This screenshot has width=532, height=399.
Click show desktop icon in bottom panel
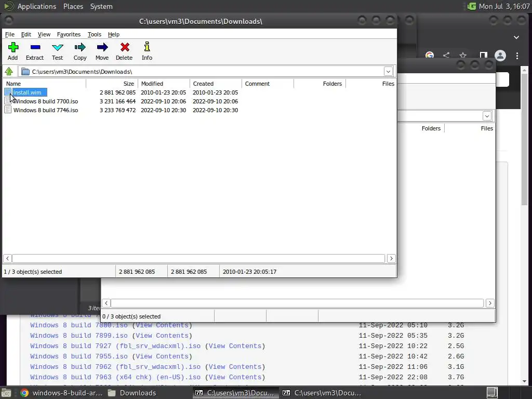click(6, 393)
